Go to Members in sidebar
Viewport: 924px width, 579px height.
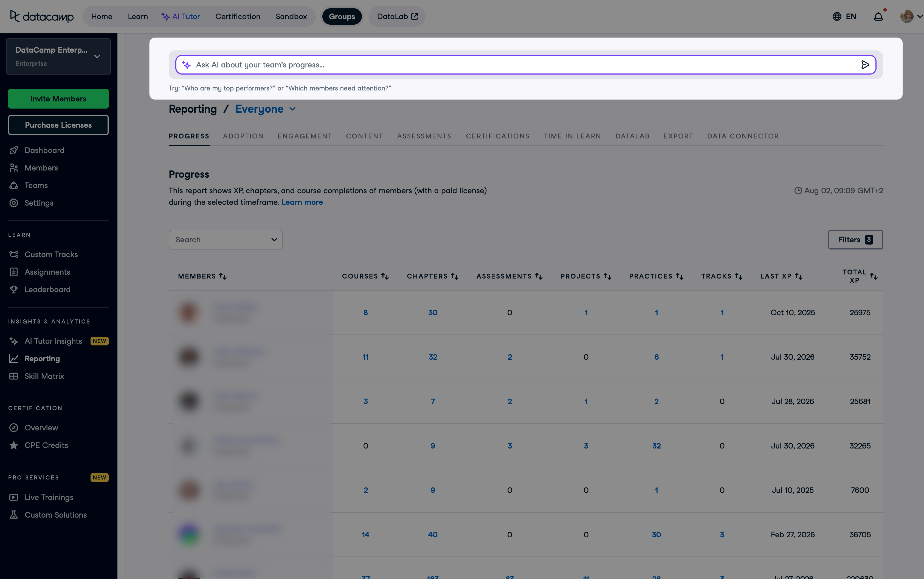pos(41,168)
